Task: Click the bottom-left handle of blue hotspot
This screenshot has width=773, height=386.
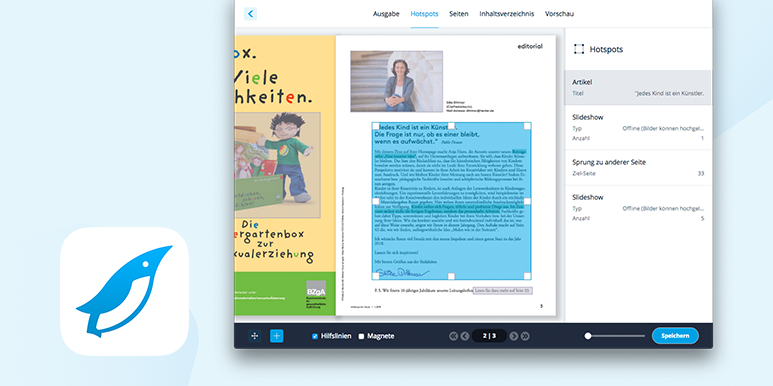Action: (376, 276)
